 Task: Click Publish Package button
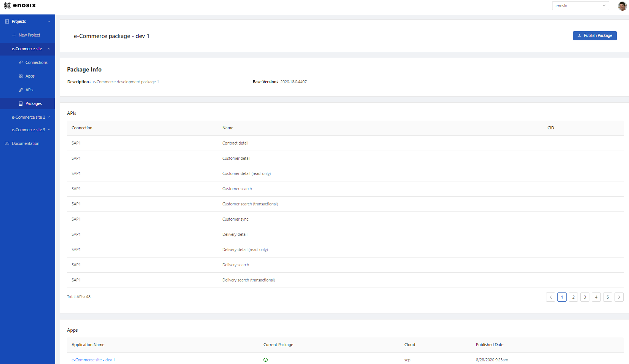pos(595,35)
